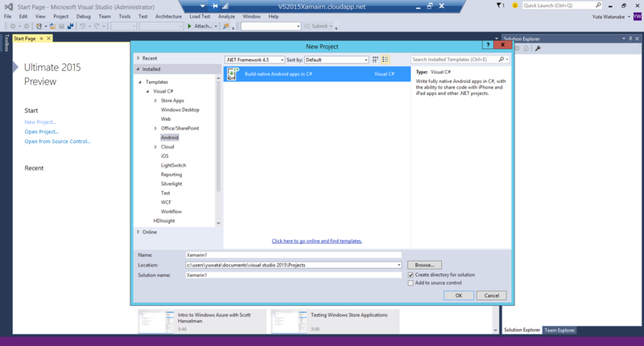Click the Save All toolbar icon

pyautogui.click(x=70, y=26)
